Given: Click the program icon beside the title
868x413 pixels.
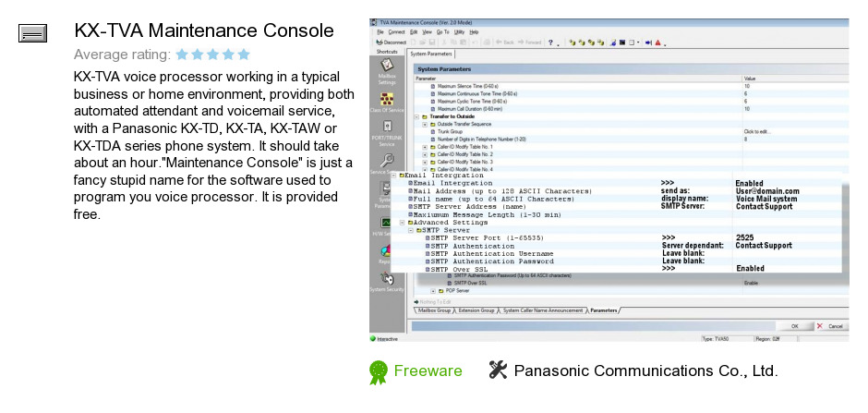Looking at the screenshot, I should coord(32,33).
